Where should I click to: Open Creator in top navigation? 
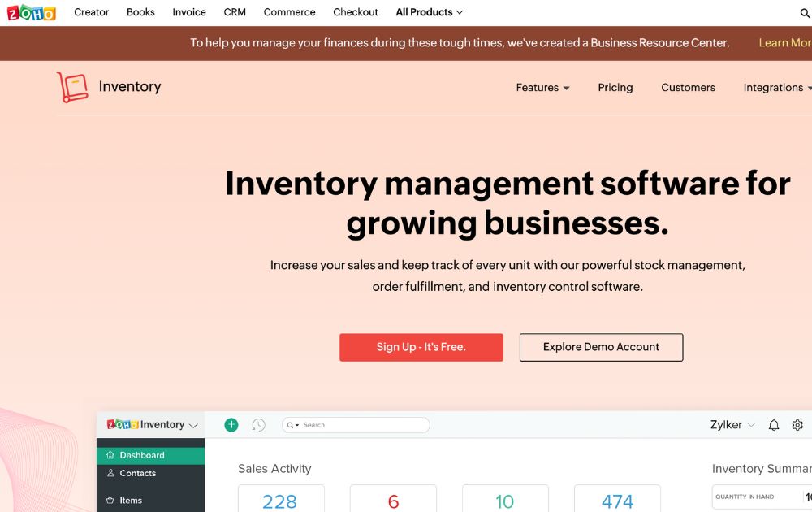point(91,12)
